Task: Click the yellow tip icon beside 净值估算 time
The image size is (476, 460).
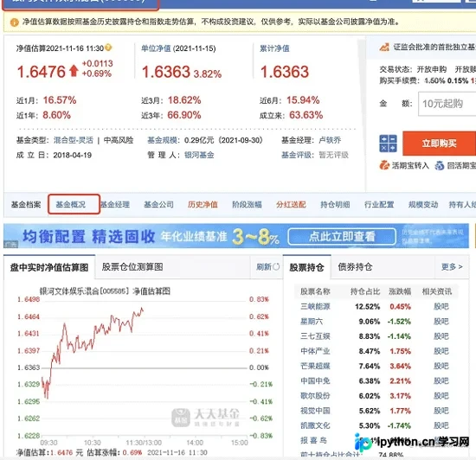Action: 108,48
